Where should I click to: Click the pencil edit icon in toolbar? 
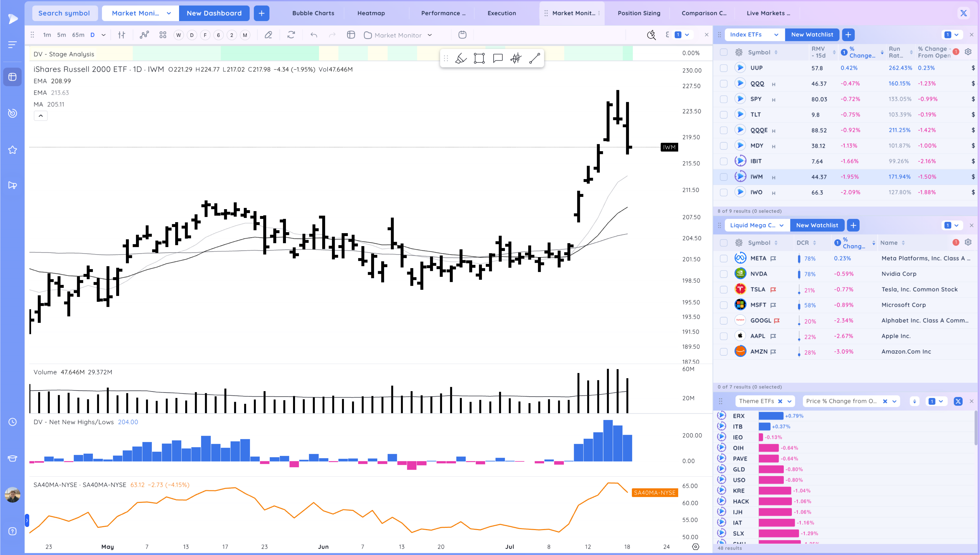[x=268, y=35]
